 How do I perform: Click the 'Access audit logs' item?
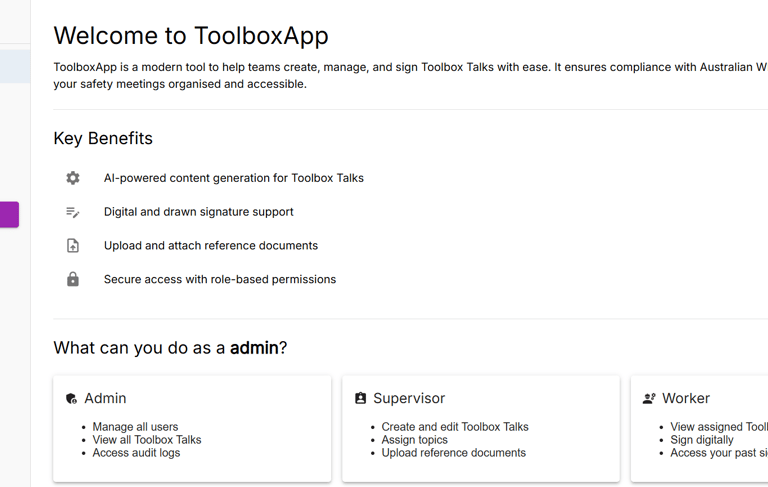(x=136, y=453)
